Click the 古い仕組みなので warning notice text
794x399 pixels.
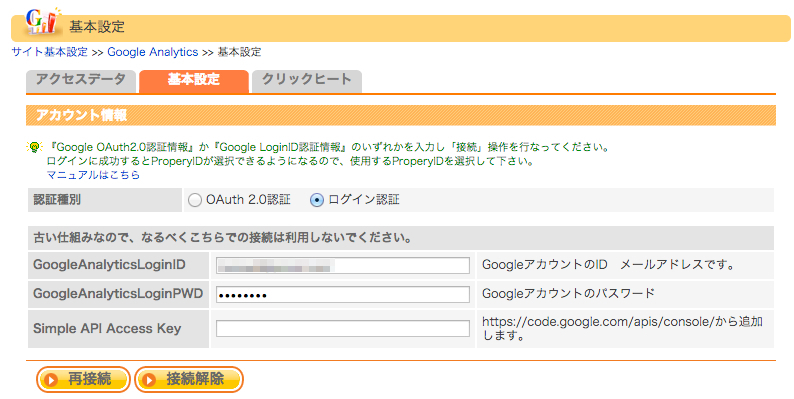pyautogui.click(x=222, y=237)
